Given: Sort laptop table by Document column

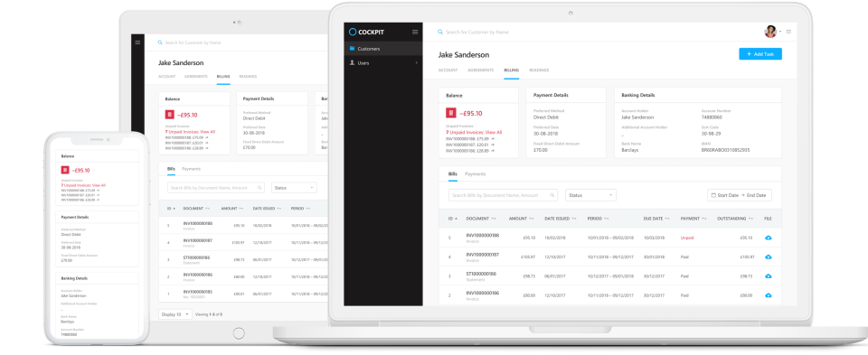Looking at the screenshot, I should [x=481, y=219].
